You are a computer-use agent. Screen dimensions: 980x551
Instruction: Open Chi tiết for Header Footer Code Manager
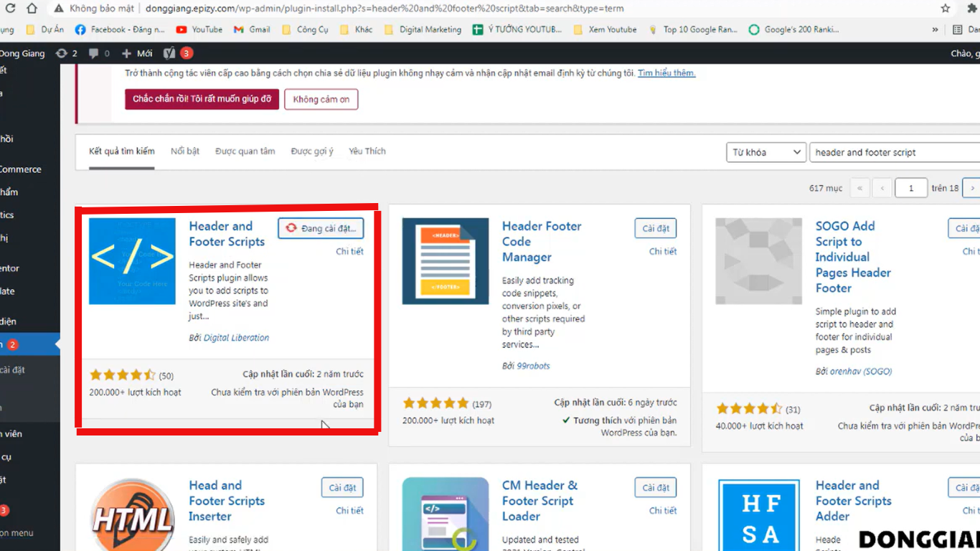point(663,251)
